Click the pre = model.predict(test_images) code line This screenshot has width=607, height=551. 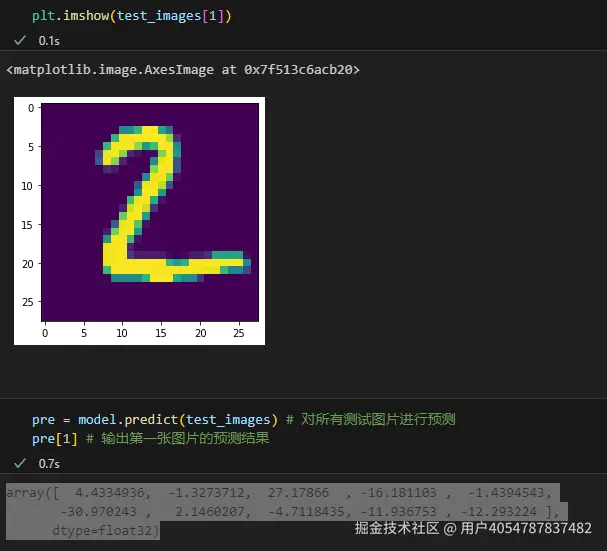(243, 419)
